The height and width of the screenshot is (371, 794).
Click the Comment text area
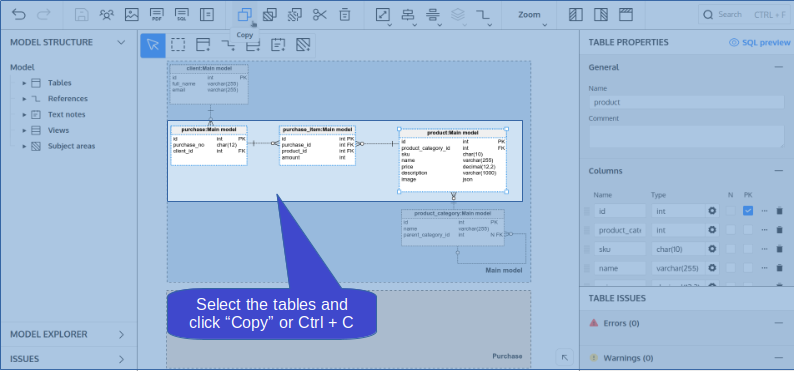[x=686, y=137]
